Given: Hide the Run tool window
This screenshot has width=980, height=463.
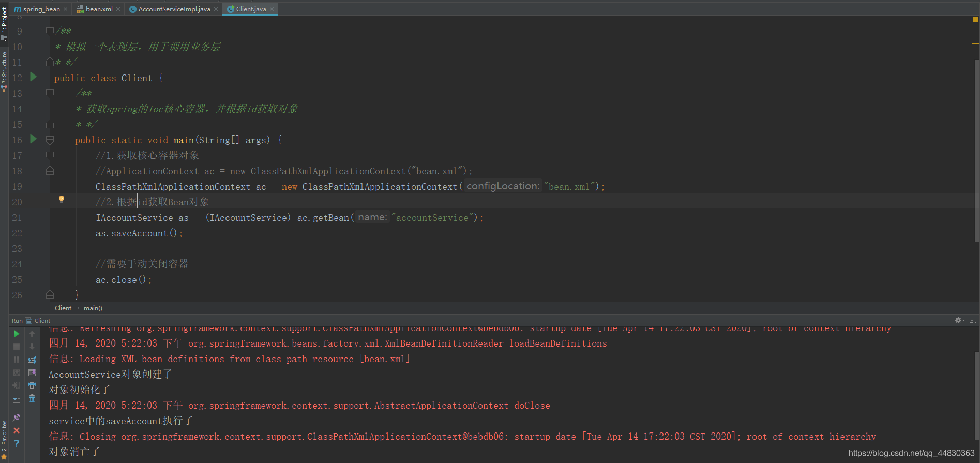Looking at the screenshot, I should (x=973, y=321).
